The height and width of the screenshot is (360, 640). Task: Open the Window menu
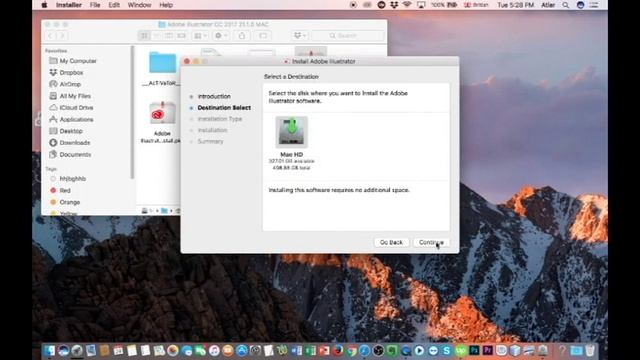[139, 5]
